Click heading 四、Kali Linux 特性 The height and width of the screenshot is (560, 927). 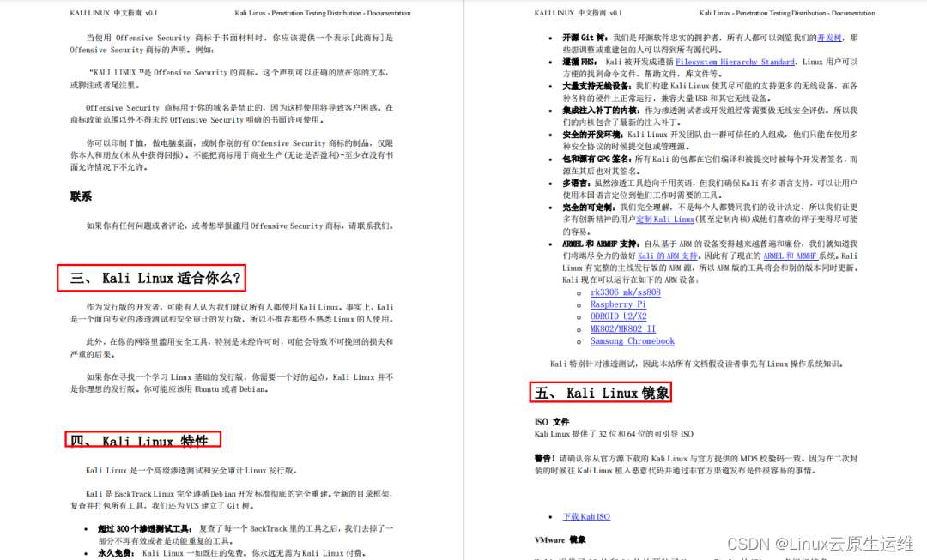(x=140, y=441)
